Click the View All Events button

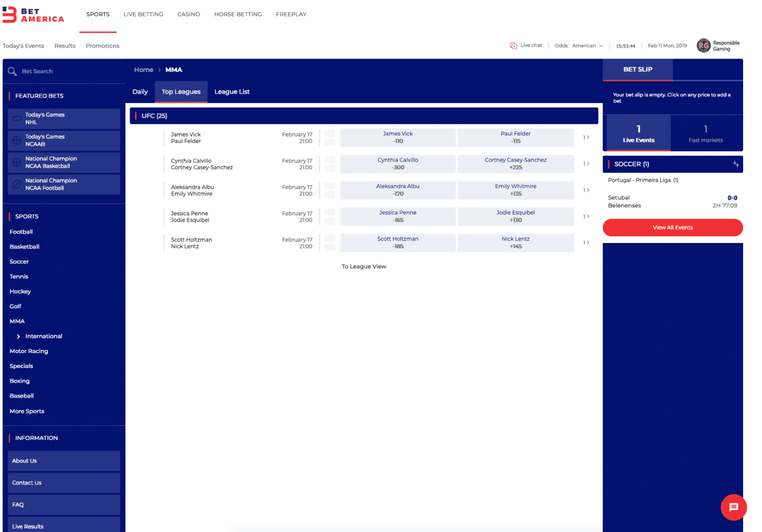coord(672,227)
